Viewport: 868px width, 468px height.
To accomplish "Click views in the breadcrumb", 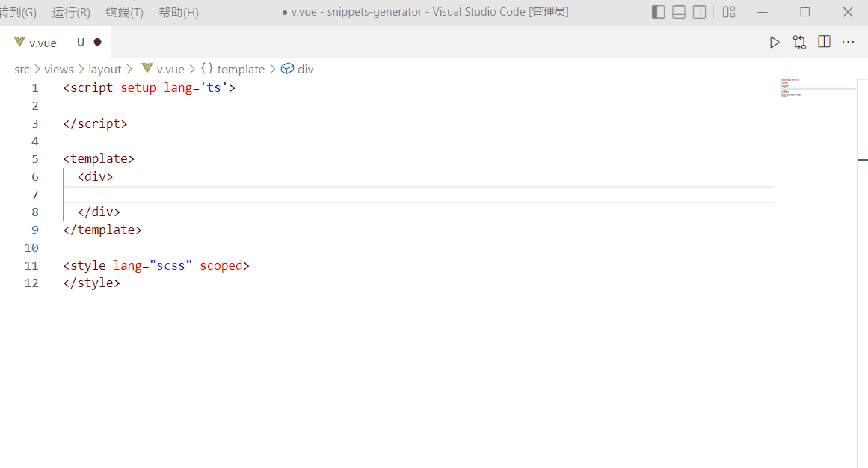I will point(58,70).
